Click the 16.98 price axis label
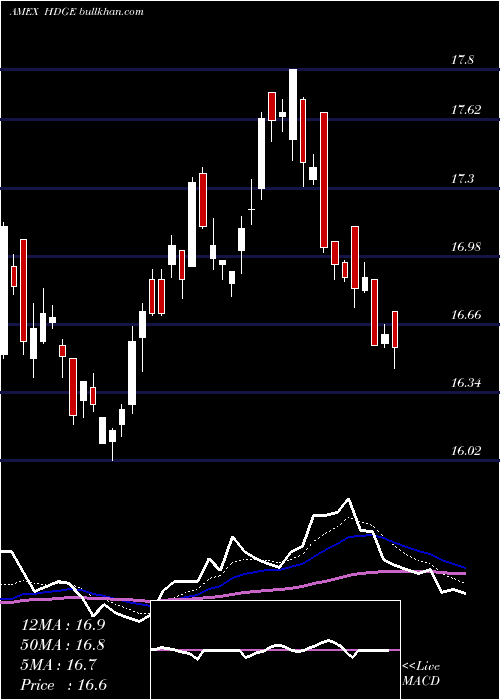 [466, 247]
